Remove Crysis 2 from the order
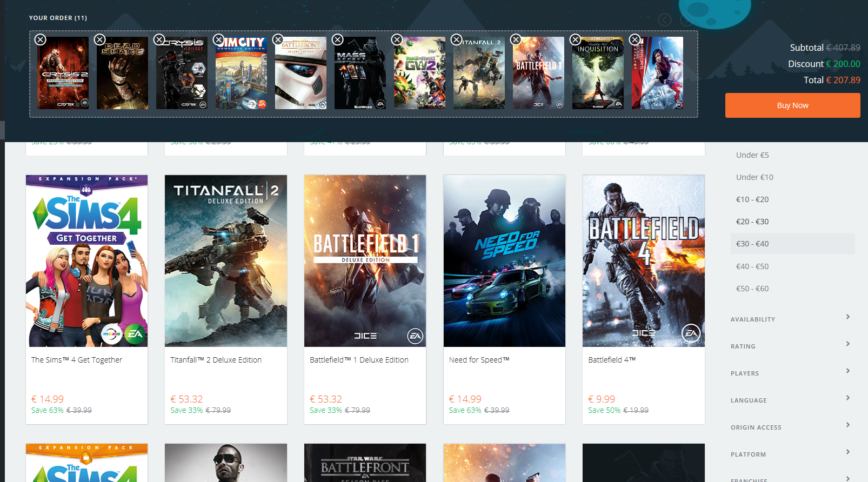Image resolution: width=868 pixels, height=482 pixels. [x=41, y=39]
